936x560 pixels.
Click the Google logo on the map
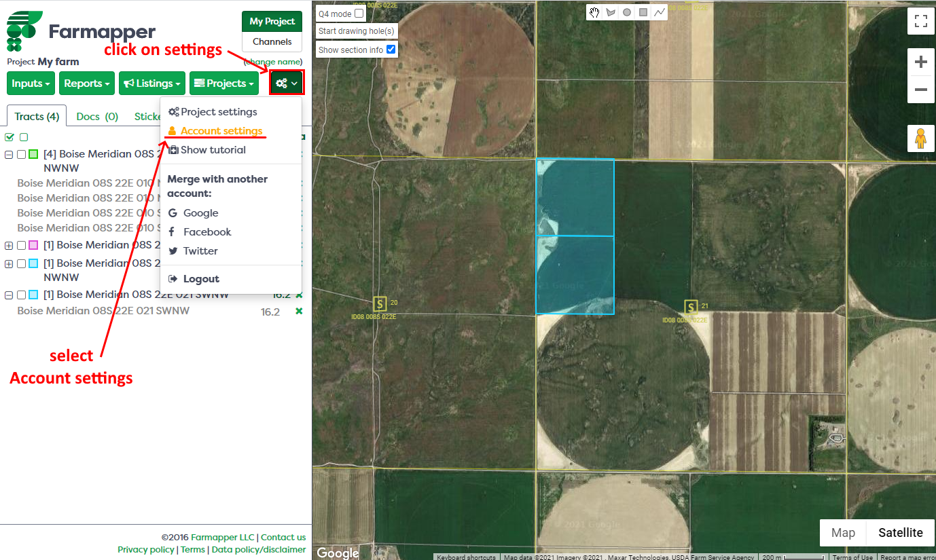tap(338, 553)
